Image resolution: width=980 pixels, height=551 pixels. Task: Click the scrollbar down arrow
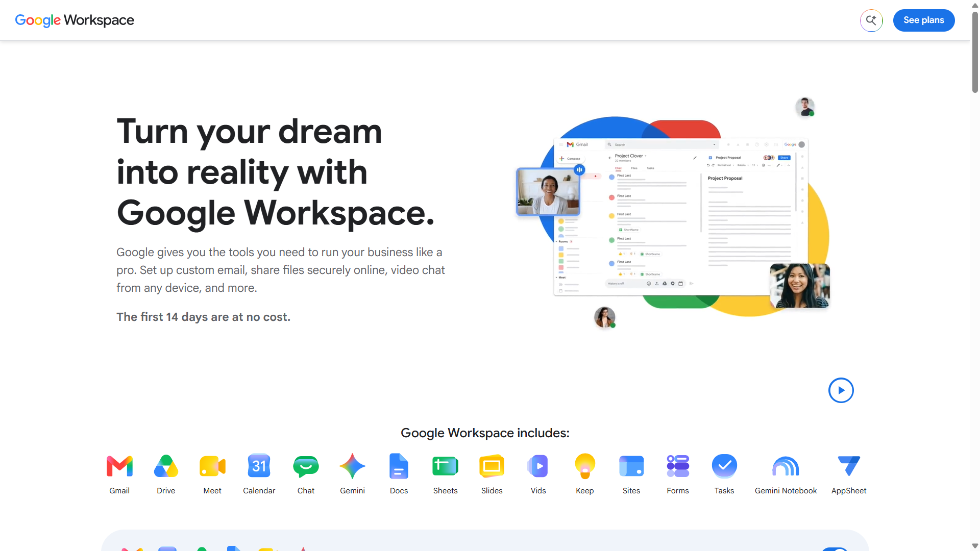975,546
